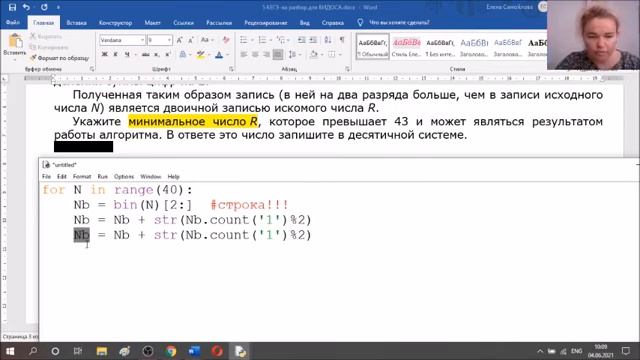Open IDLE Options menu

(x=124, y=176)
